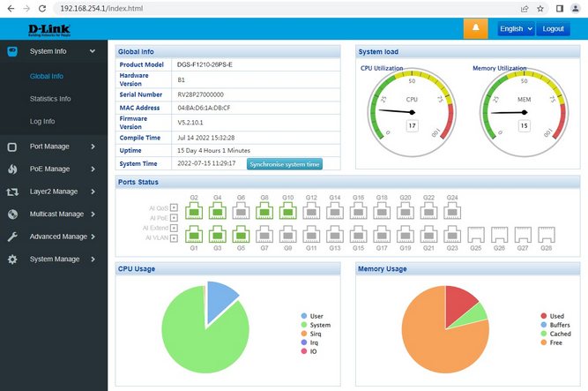The height and width of the screenshot is (391, 588).
Task: Toggle the AI QoS indicator box
Action: point(174,208)
